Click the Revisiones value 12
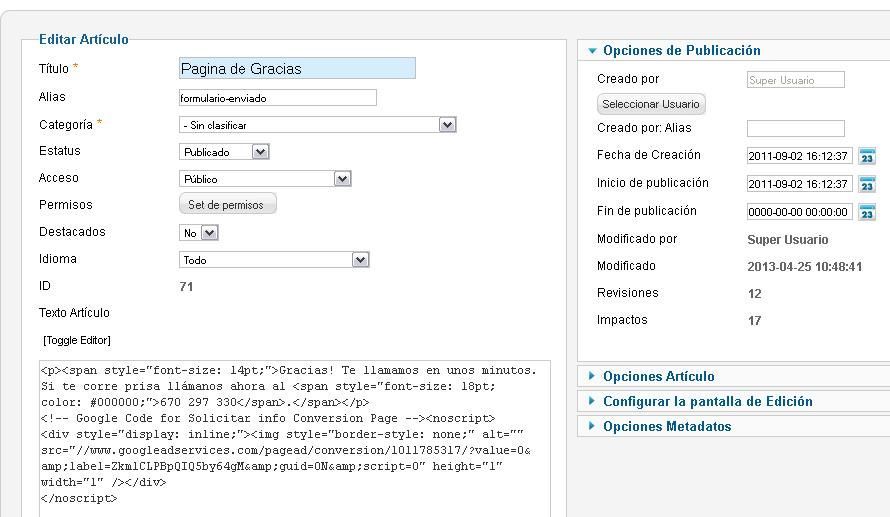Screen dimensions: 890x517 (x=754, y=293)
